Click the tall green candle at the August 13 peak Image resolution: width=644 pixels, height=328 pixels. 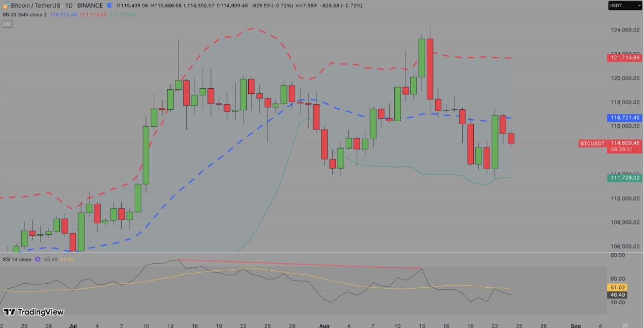pos(422,57)
